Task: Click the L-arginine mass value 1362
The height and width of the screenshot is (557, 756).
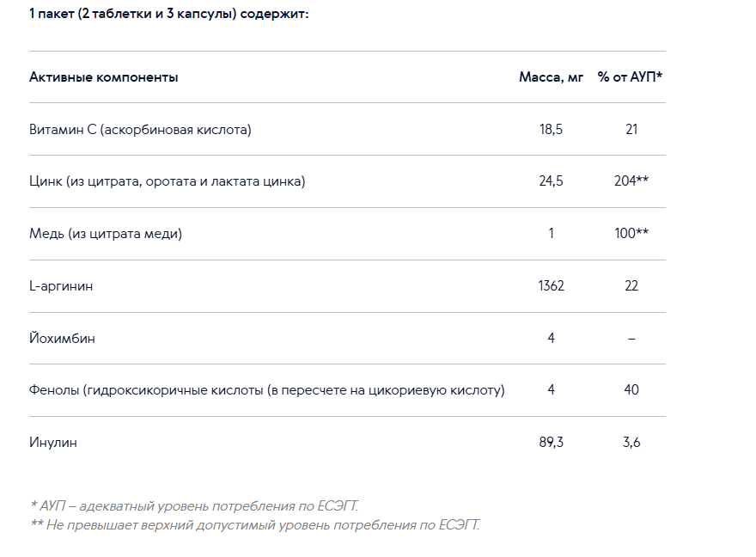Action: click(x=551, y=286)
